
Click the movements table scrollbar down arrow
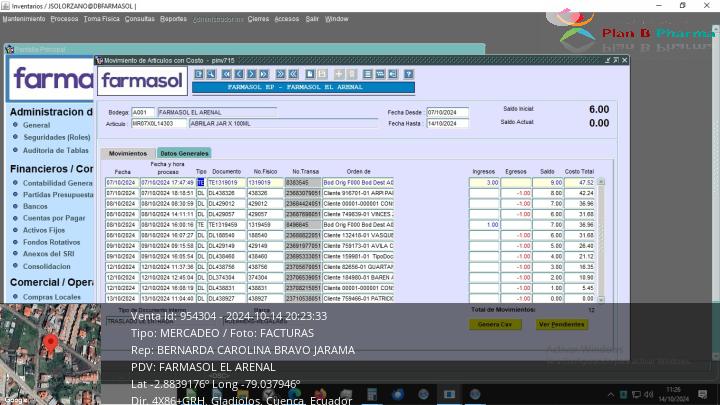point(601,299)
